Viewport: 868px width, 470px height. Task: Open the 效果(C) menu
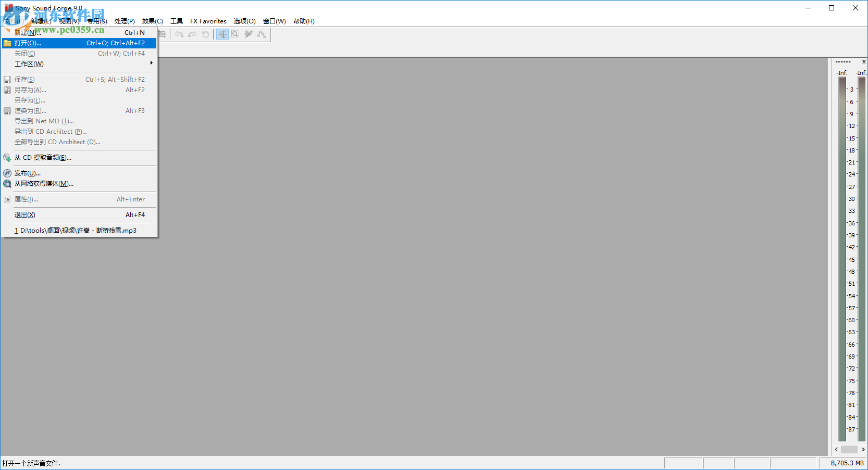point(153,21)
